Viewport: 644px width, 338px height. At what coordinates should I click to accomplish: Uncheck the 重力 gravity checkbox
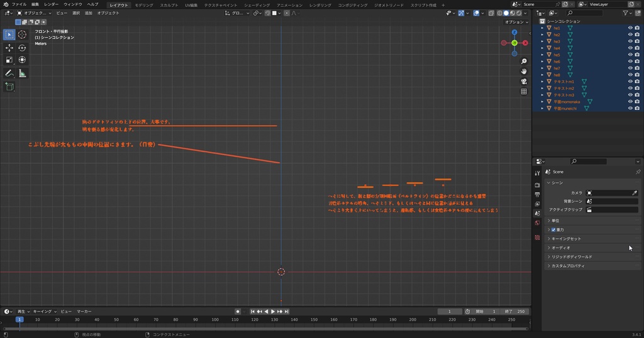pos(553,230)
